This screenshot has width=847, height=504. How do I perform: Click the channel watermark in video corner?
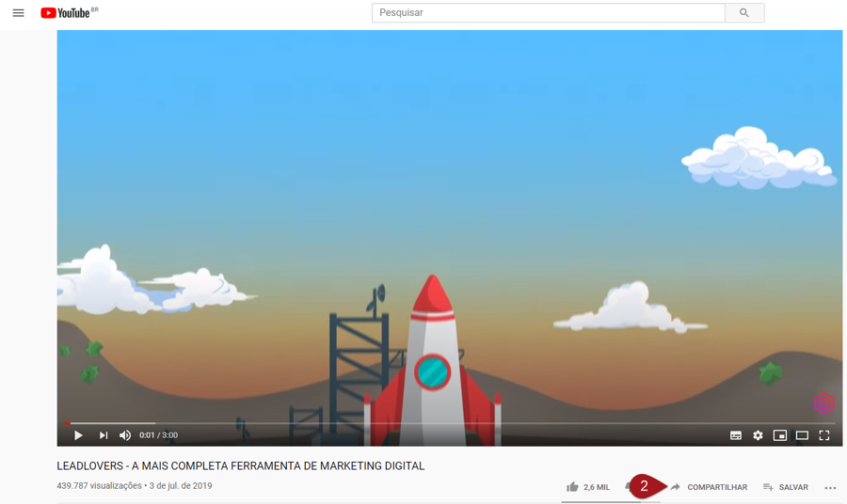[x=823, y=403]
